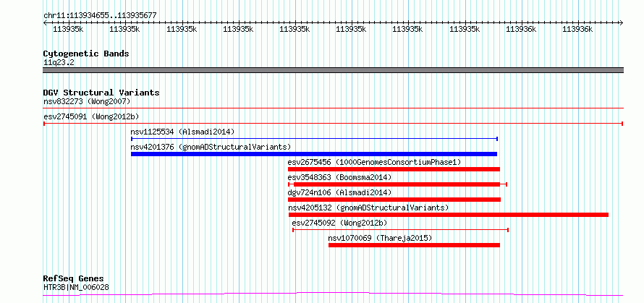644x303 pixels.
Task: Open variant nsv1070069 (Thareja2015) label
Action: (x=380, y=238)
